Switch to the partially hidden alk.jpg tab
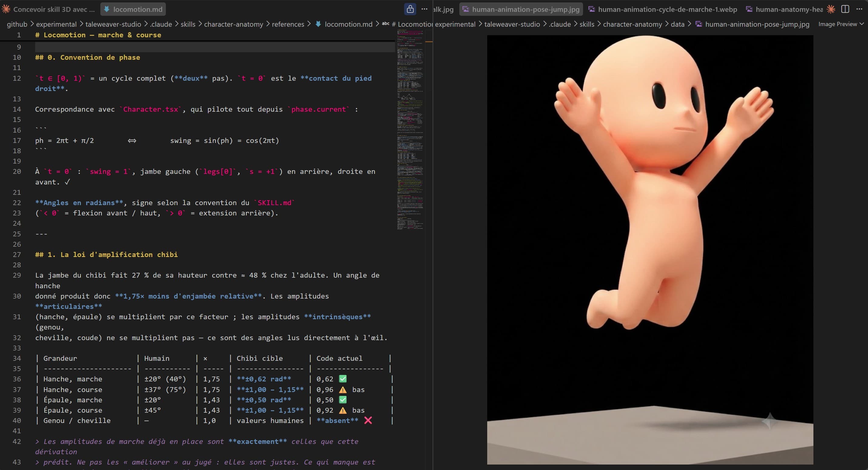The height and width of the screenshot is (470, 868). coord(444,9)
